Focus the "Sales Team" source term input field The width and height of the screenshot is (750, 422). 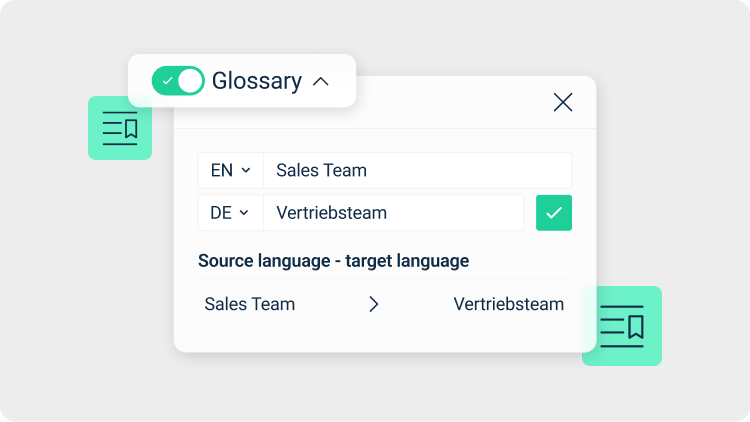(x=417, y=170)
